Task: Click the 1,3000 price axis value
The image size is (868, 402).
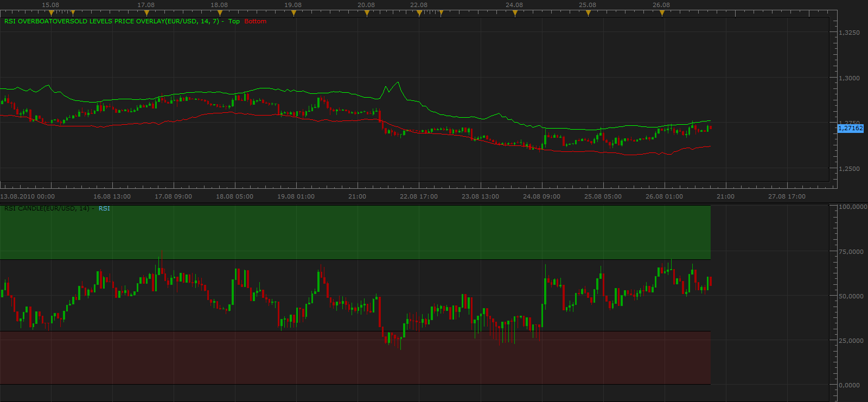Action: click(849, 78)
